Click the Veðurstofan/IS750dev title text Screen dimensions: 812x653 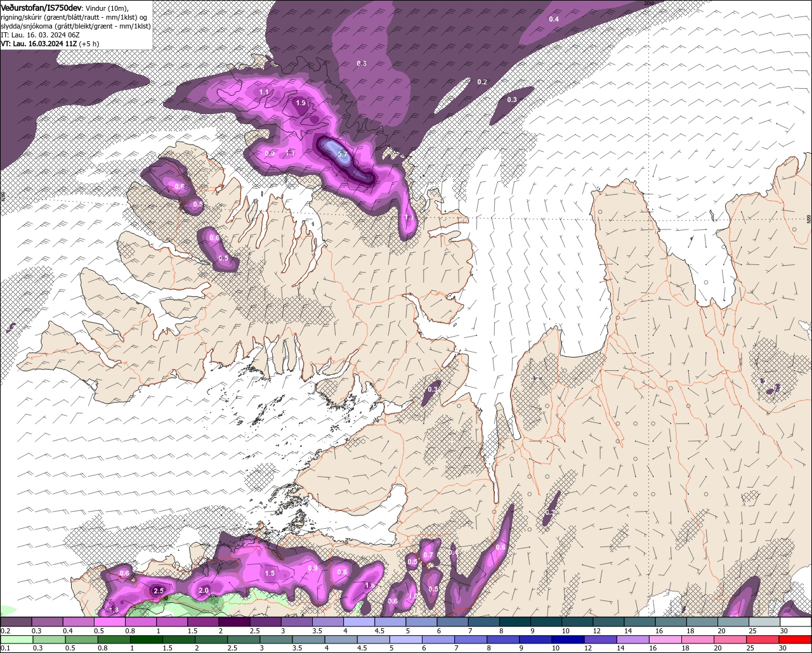[x=41, y=7]
